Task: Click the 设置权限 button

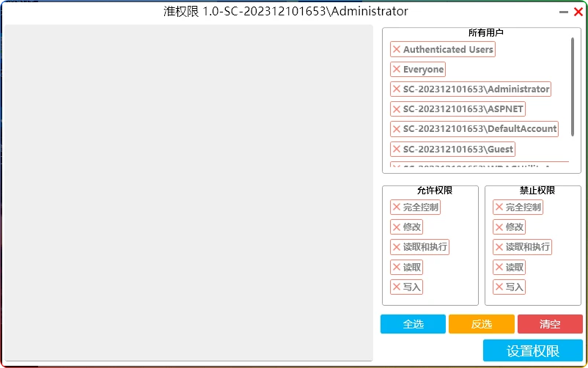Action: click(x=533, y=350)
